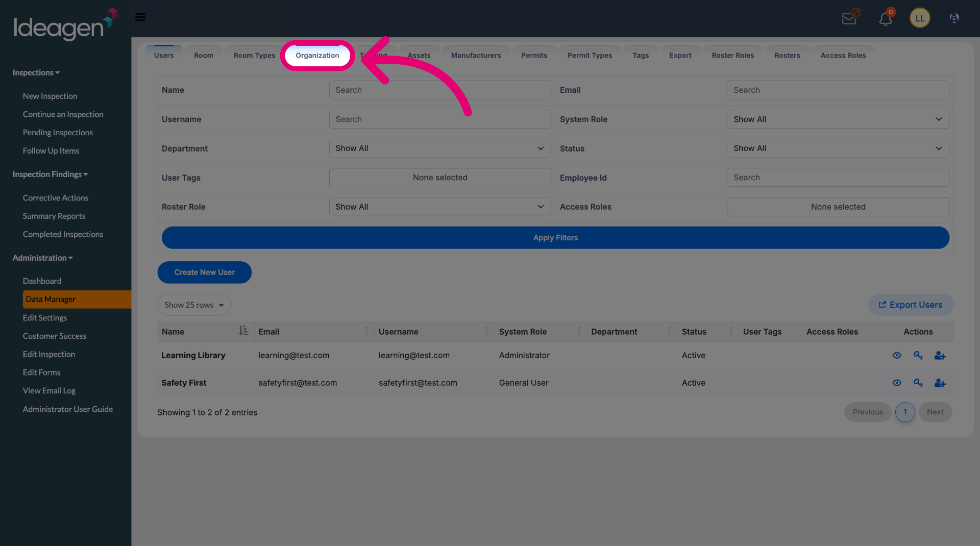Focus the Name search field
The image size is (980, 546).
(x=440, y=90)
